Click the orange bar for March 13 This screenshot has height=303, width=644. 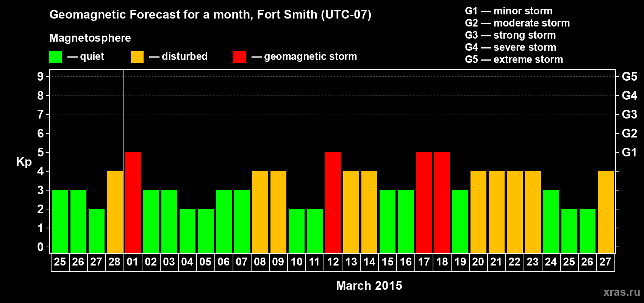pos(351,212)
